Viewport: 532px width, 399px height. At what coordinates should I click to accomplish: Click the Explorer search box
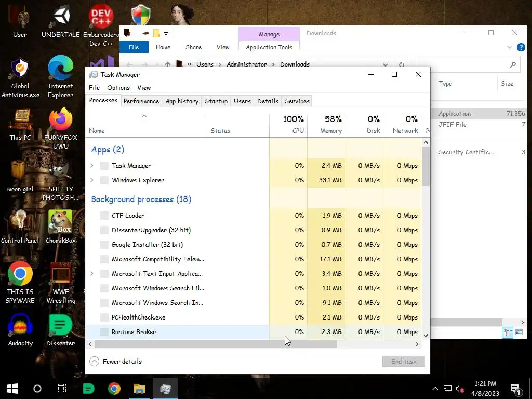tap(467, 64)
